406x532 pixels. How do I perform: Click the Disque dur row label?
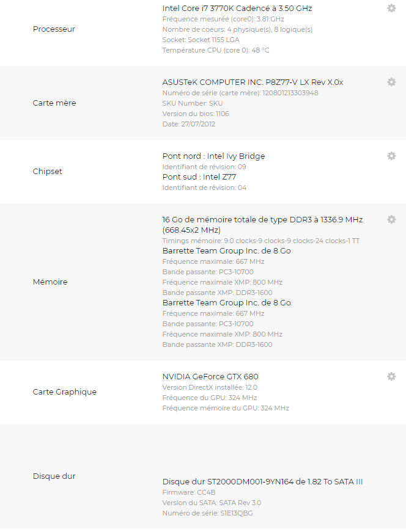tap(54, 476)
